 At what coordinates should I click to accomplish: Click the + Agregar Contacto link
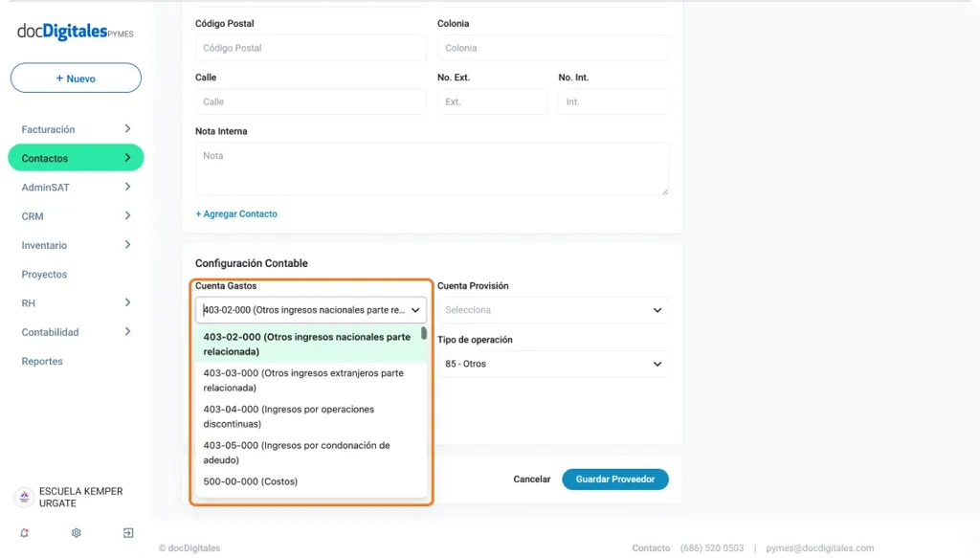[236, 214]
